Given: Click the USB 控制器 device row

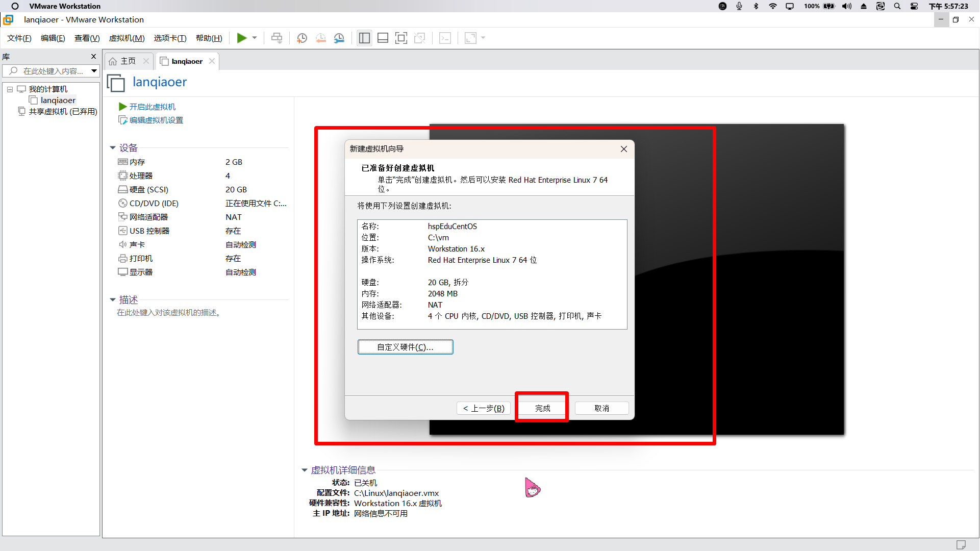Looking at the screenshot, I should tap(203, 231).
